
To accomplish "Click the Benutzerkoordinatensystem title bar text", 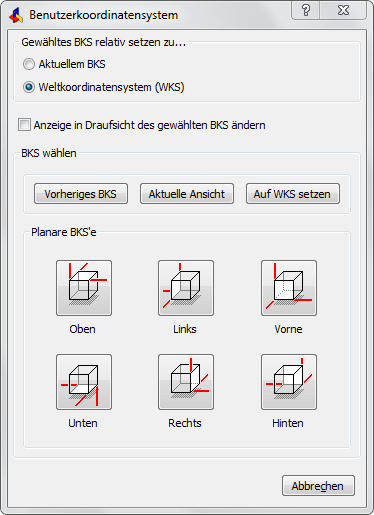I will [x=104, y=15].
